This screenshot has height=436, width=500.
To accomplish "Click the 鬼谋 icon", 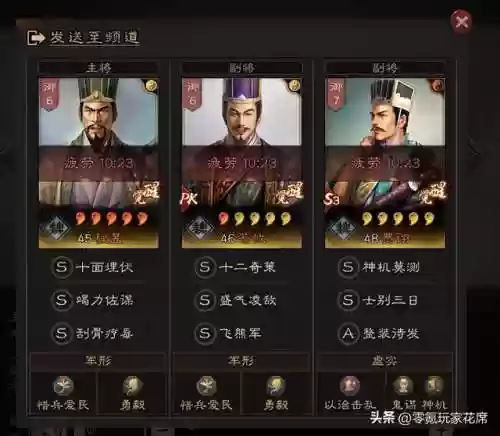I will click(403, 386).
